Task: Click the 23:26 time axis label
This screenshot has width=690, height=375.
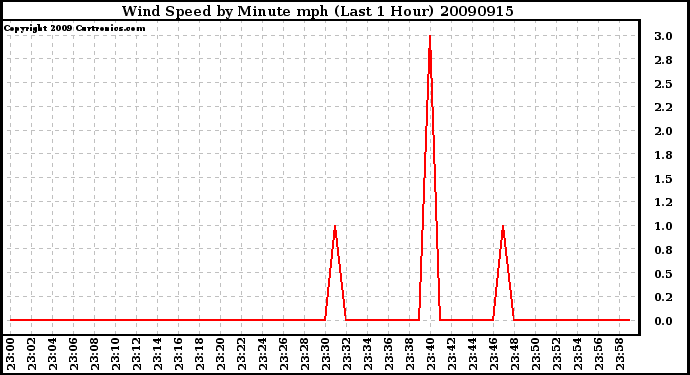Action: [x=283, y=354]
